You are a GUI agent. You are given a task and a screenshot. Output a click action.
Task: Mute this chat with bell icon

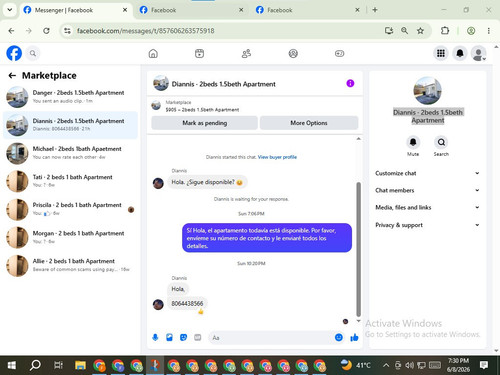click(413, 142)
